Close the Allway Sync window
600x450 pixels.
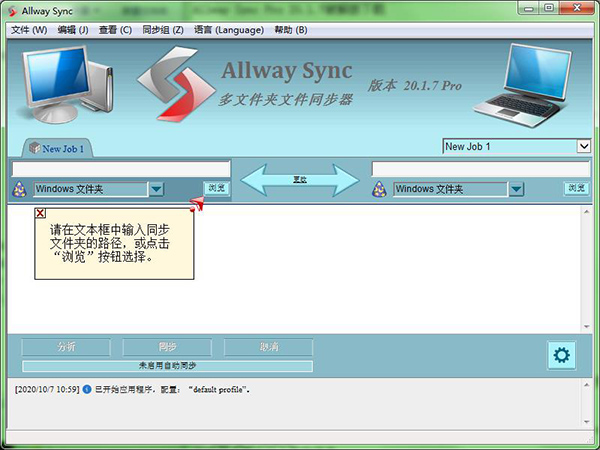click(577, 8)
